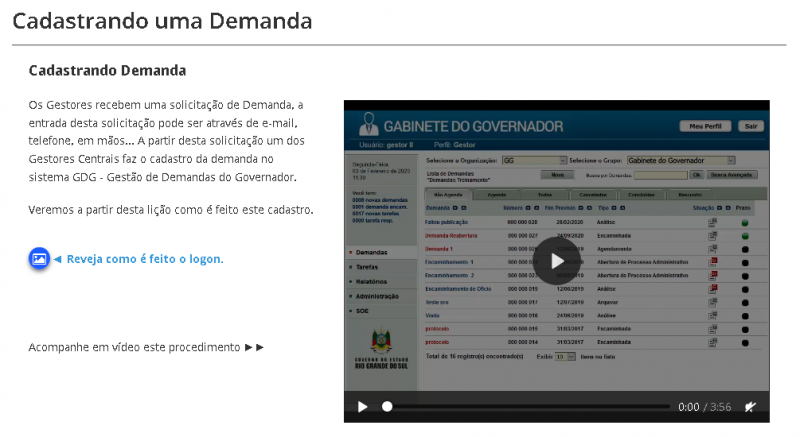The width and height of the screenshot is (800, 437).
Task: Click 'Sair' button in video preview
Action: point(751,126)
